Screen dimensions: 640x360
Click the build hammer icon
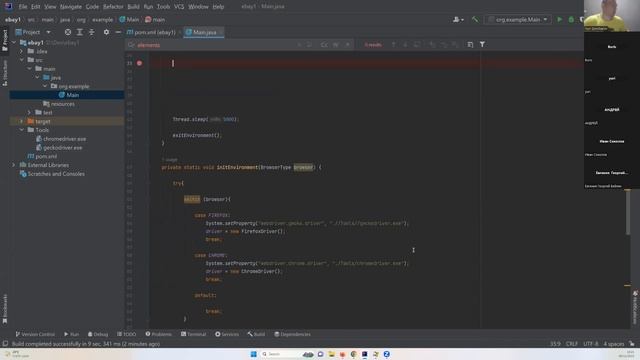[475, 19]
